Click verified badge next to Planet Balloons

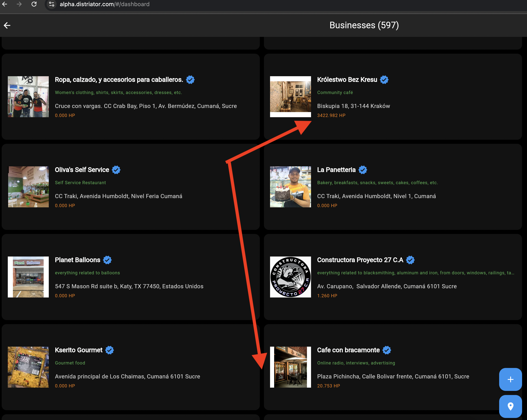[107, 260]
